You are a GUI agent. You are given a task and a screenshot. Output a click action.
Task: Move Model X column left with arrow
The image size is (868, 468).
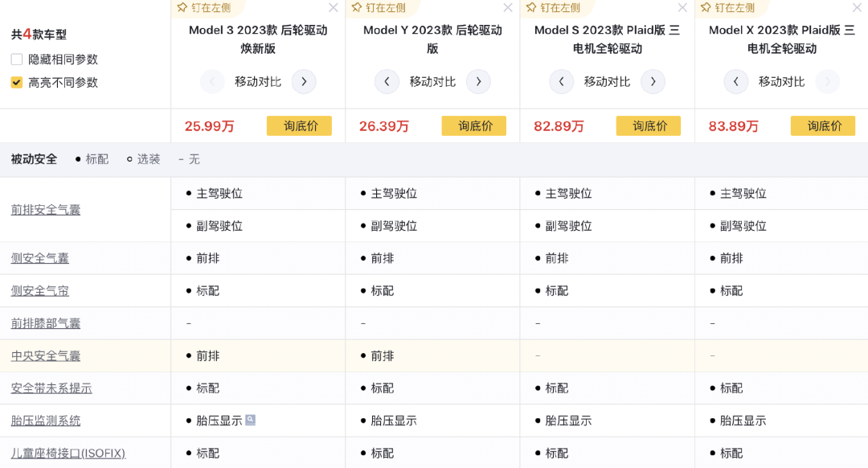735,82
